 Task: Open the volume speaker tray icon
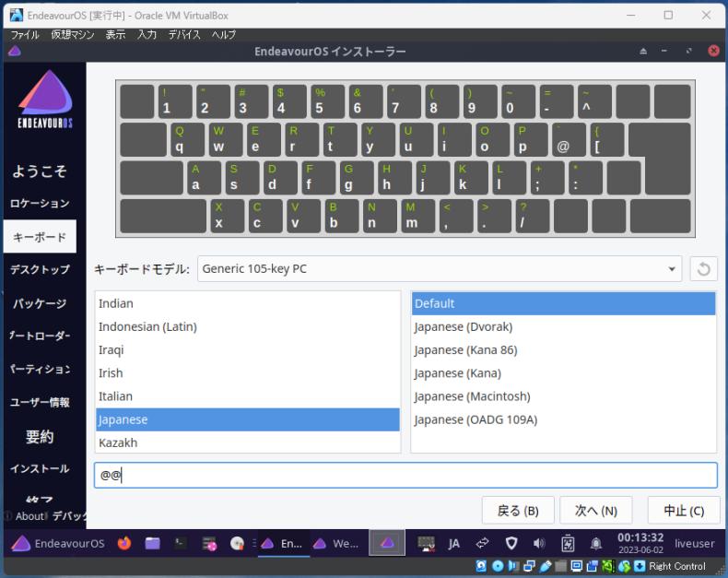(x=539, y=543)
